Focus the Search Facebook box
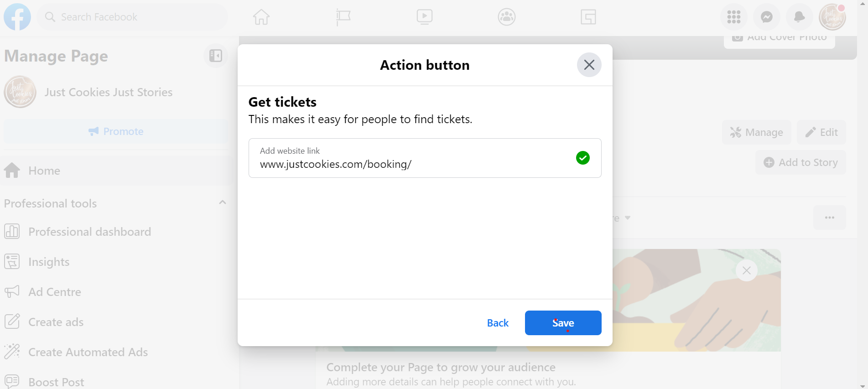Image resolution: width=868 pixels, height=389 pixels. 132,17
